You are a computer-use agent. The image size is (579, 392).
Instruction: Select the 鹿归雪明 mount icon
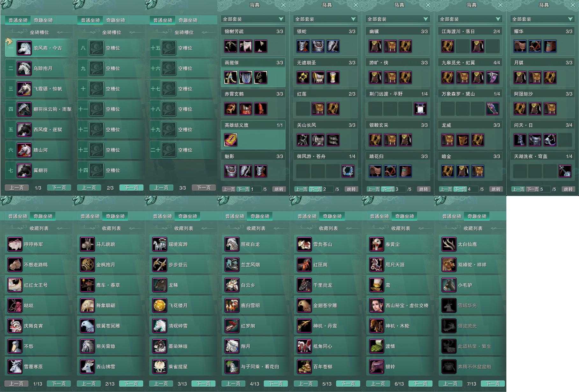point(232,306)
